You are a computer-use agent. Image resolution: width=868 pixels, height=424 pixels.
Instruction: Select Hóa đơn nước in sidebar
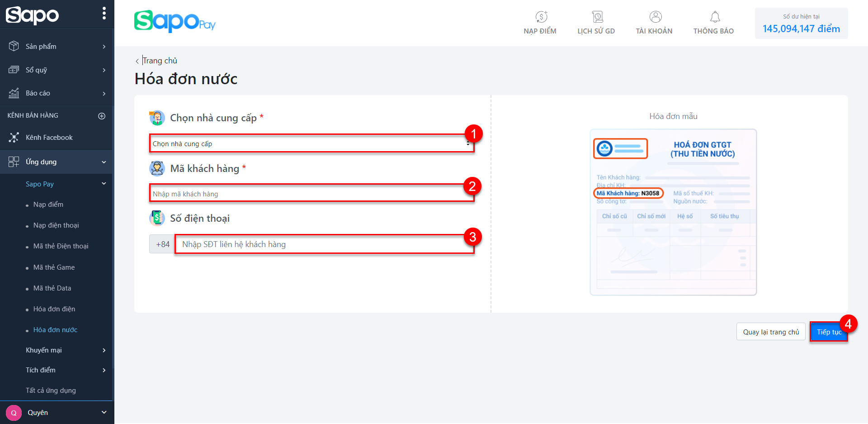pyautogui.click(x=55, y=330)
